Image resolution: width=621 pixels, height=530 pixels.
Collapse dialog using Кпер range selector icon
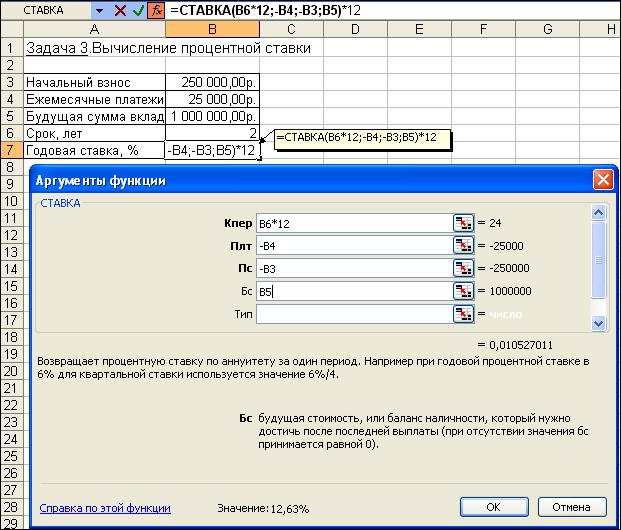coord(463,222)
